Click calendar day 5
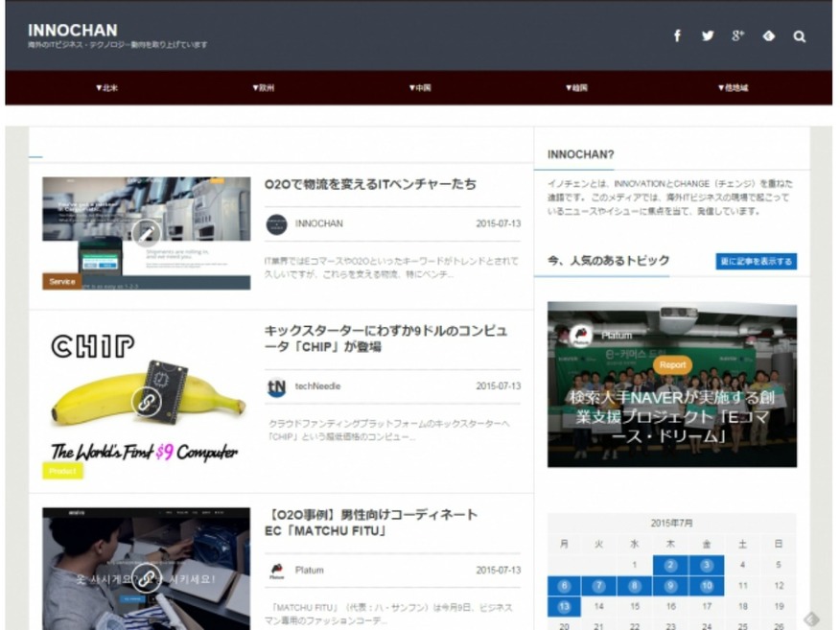 point(779,565)
